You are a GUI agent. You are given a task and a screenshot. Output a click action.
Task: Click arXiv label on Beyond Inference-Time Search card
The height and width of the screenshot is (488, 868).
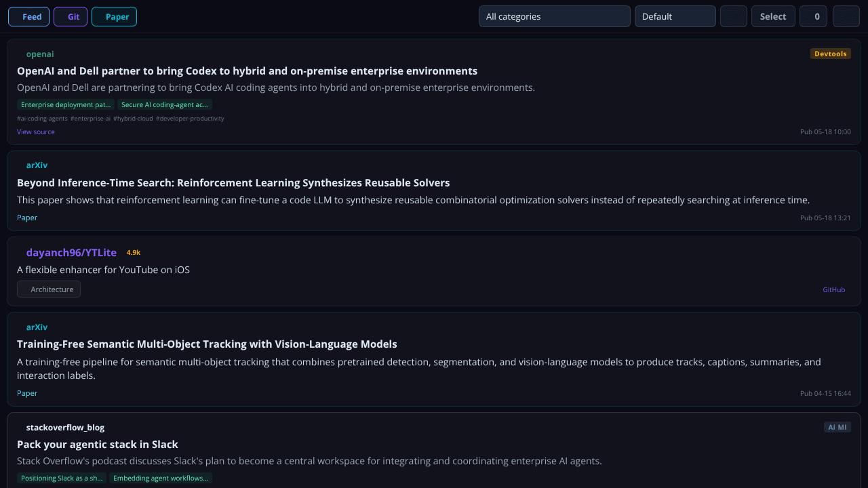click(x=37, y=165)
